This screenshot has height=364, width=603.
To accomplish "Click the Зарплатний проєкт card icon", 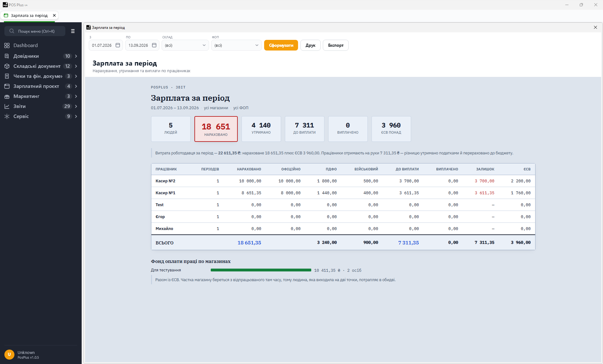I will (x=7, y=86).
